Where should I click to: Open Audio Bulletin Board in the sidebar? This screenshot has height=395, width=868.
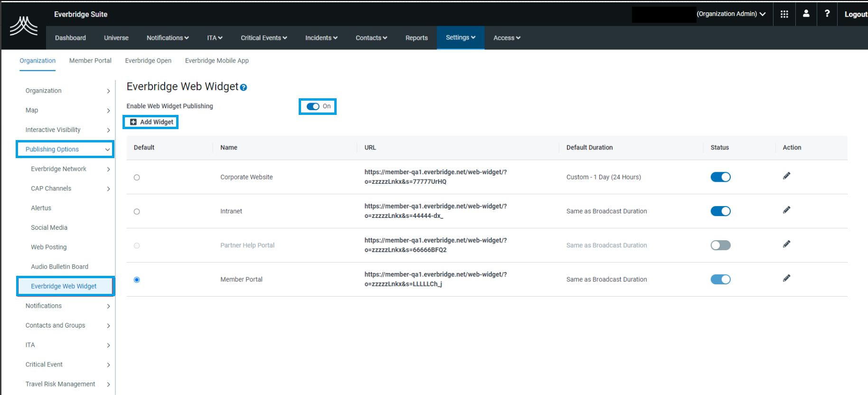[x=60, y=267]
